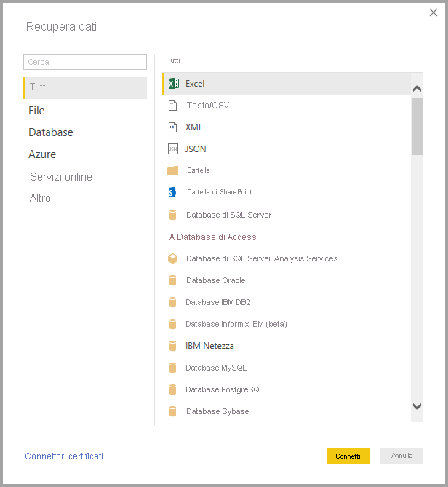Click the scrollbar up arrow
The height and width of the screenshot is (487, 448).
[417, 89]
